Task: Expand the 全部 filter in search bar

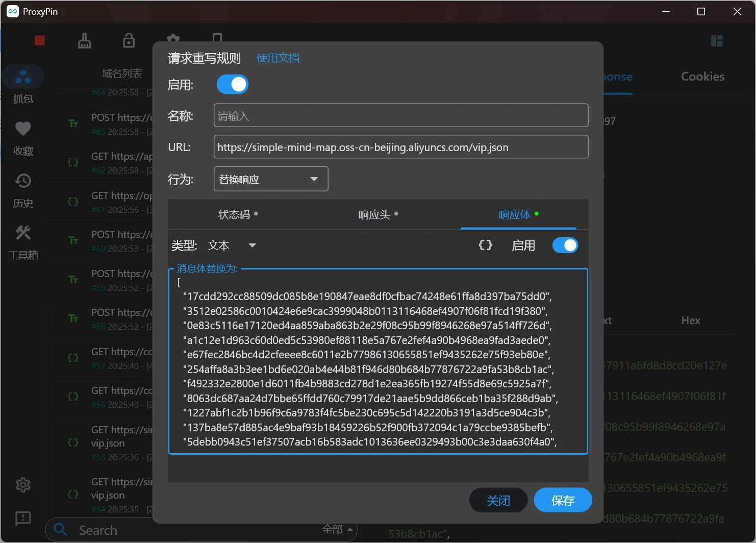Action: point(338,530)
